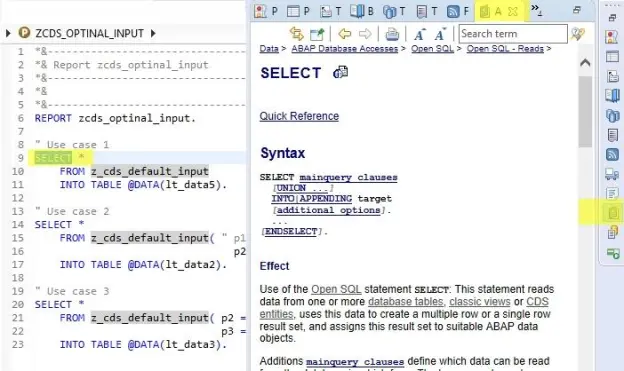The height and width of the screenshot is (371, 624).
Task: Restore the minimized view stack in right trim
Action: [x=612, y=18]
